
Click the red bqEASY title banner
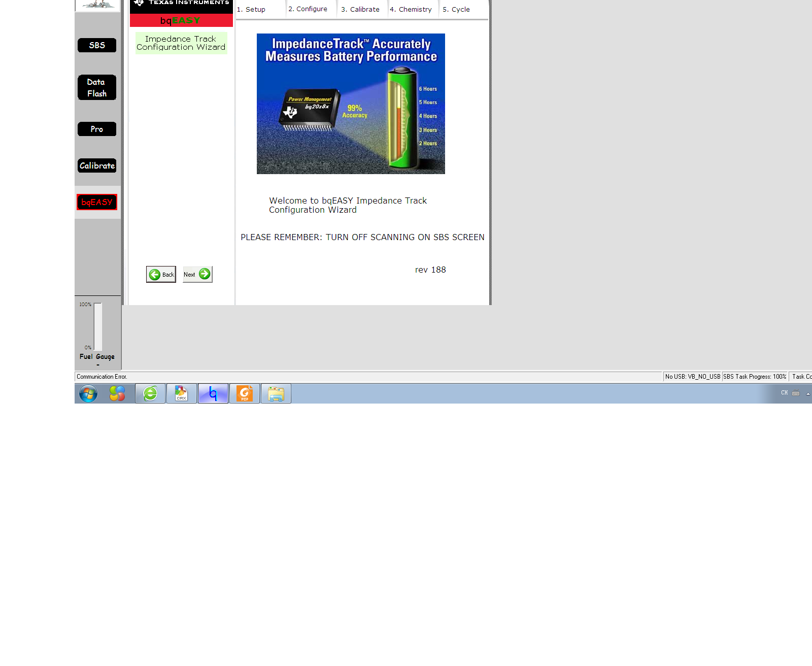181,20
